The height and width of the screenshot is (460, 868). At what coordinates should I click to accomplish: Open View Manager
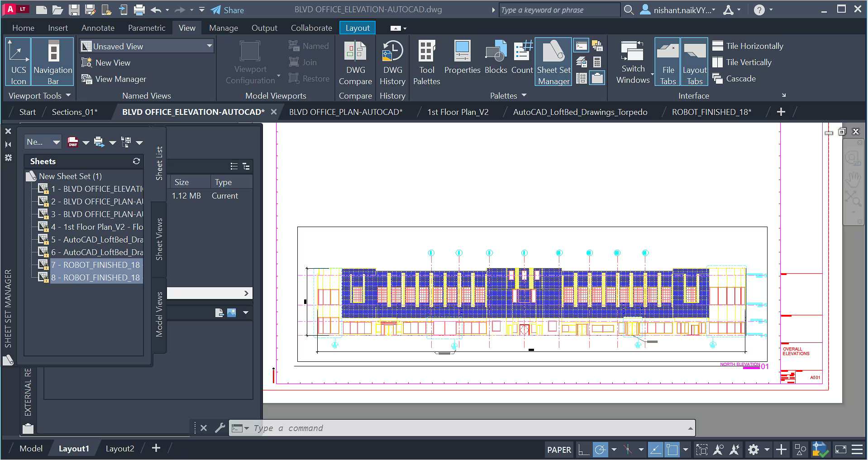pos(114,79)
